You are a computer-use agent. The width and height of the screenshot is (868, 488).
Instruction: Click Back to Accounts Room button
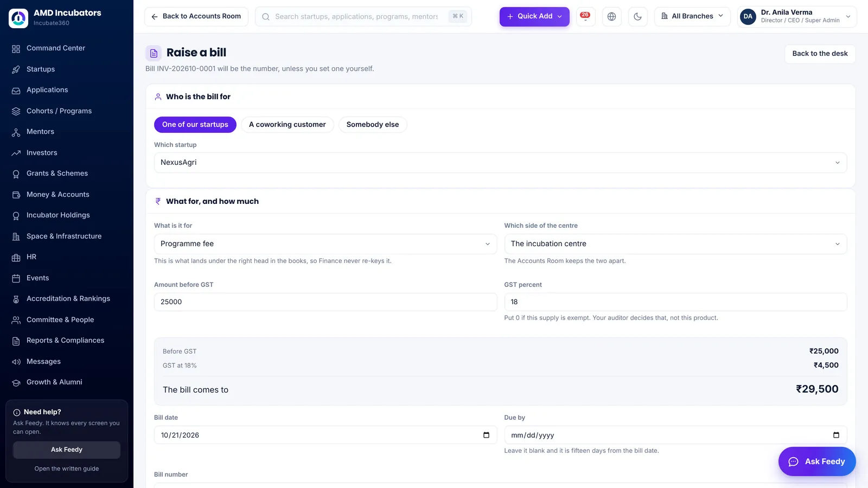click(x=196, y=17)
